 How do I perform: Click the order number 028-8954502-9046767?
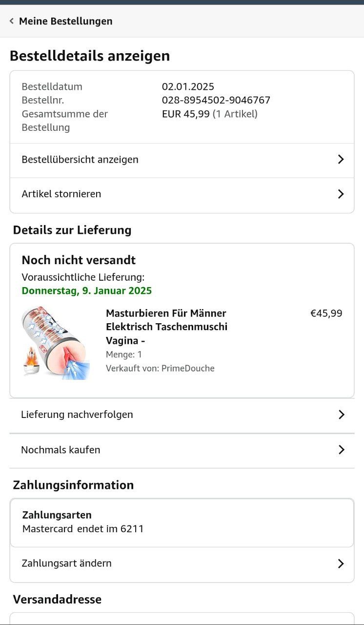(216, 100)
